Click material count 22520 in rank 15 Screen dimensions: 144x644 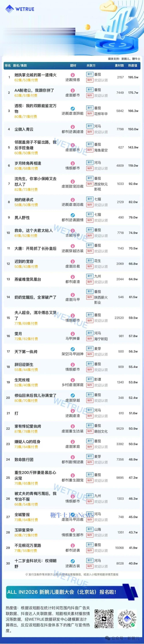point(119,318)
